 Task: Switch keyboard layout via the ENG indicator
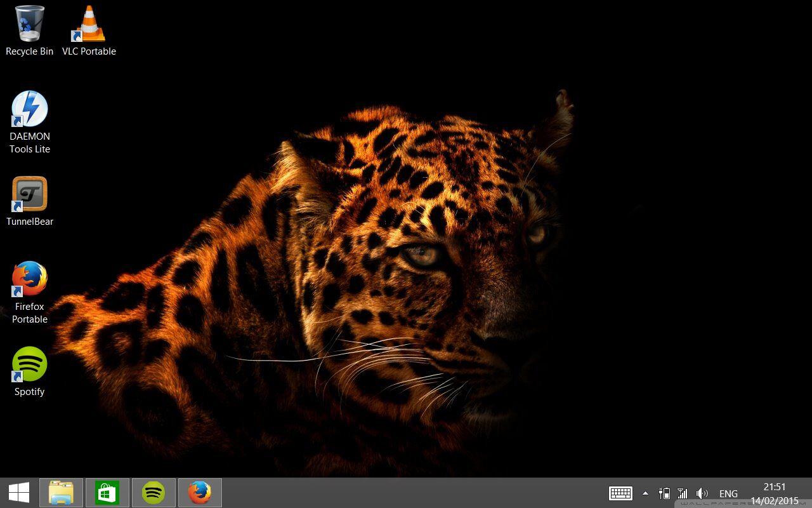click(x=728, y=493)
